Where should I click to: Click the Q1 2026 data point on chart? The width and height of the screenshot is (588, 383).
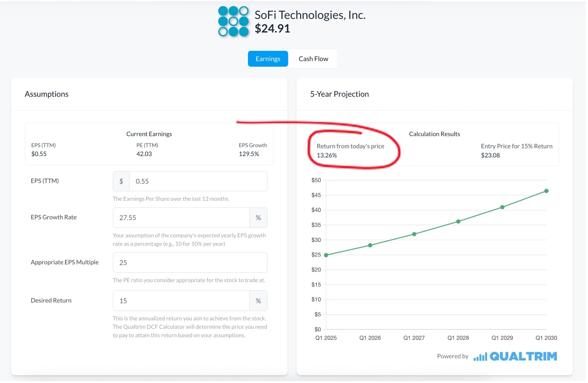(370, 245)
